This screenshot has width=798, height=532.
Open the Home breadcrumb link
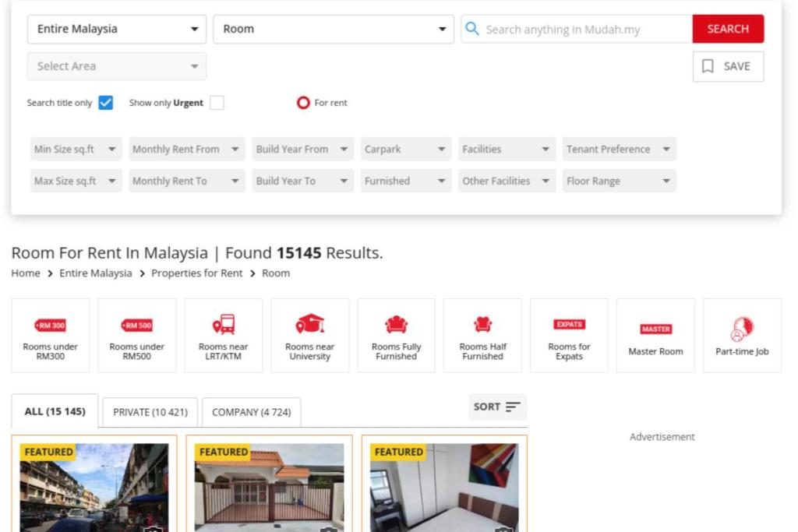pyautogui.click(x=26, y=273)
